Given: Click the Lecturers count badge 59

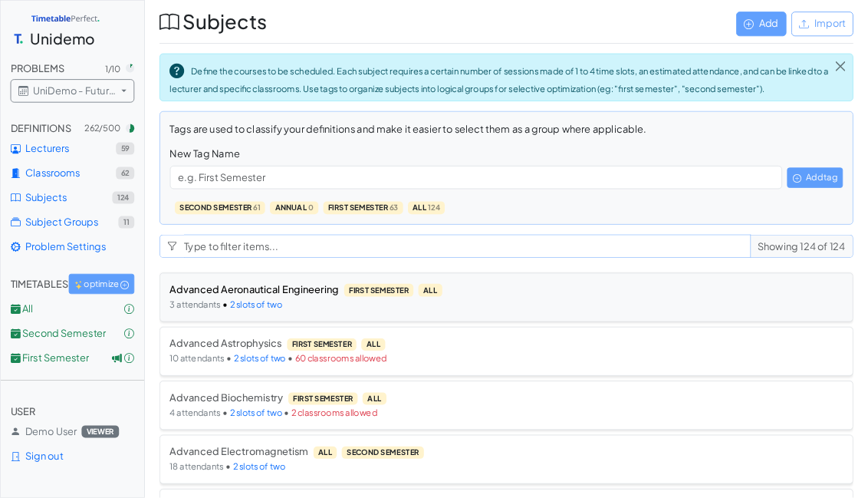Looking at the screenshot, I should (x=125, y=148).
